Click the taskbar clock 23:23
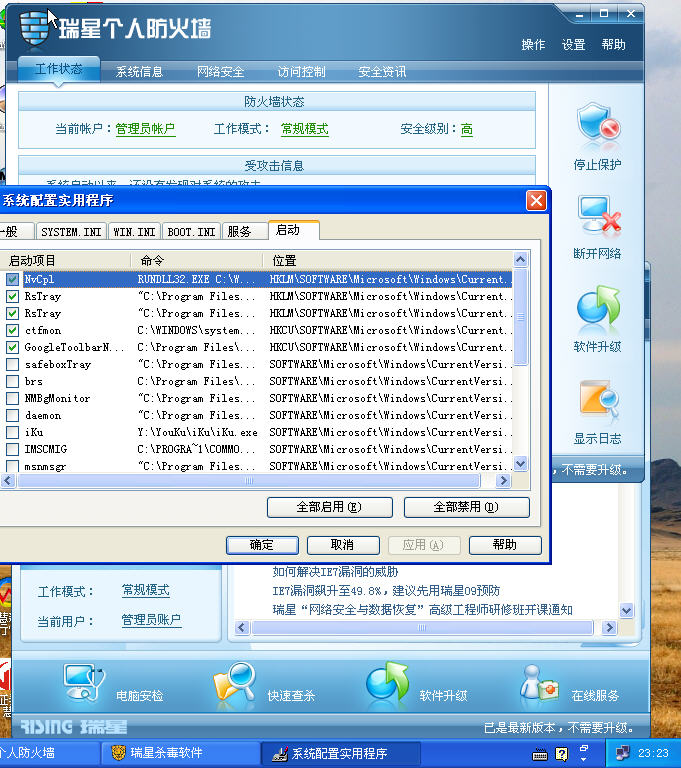 [x=653, y=753]
